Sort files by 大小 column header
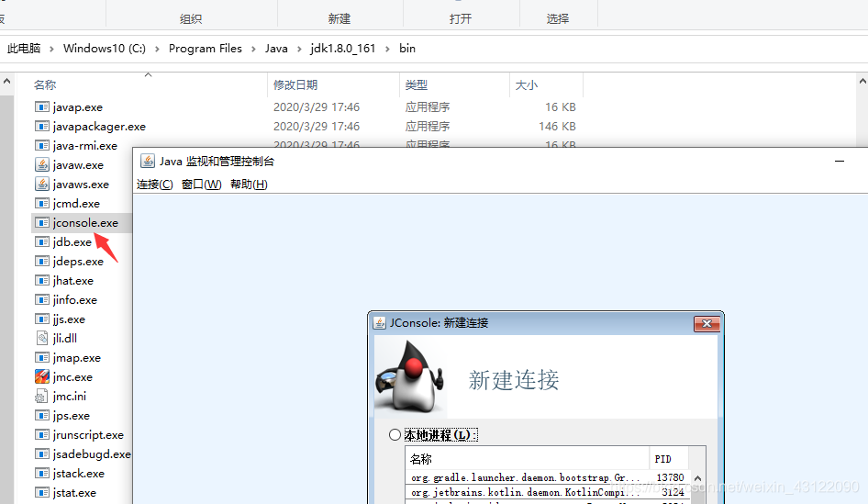This screenshot has height=504, width=868. click(x=527, y=85)
